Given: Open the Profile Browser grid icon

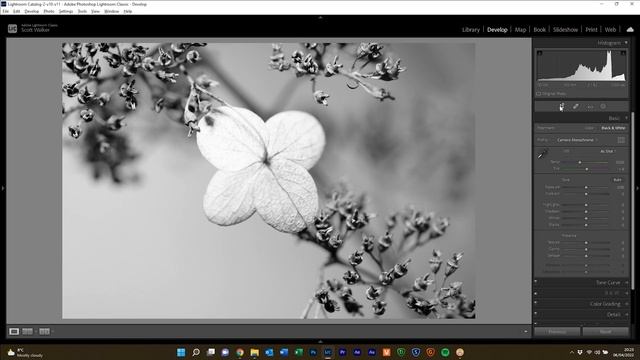Looking at the screenshot, I should (x=621, y=140).
